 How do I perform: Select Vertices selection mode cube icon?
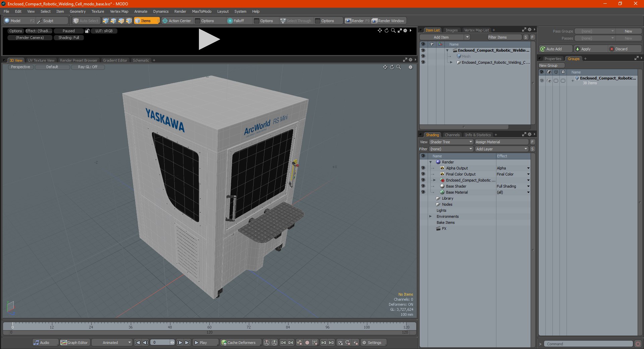coord(106,21)
